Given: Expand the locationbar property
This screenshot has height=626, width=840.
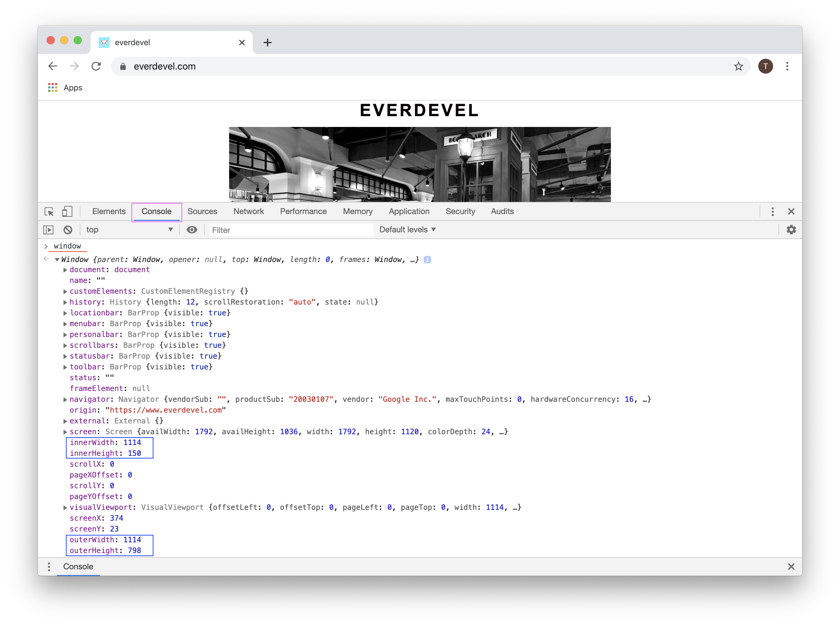Looking at the screenshot, I should click(65, 313).
